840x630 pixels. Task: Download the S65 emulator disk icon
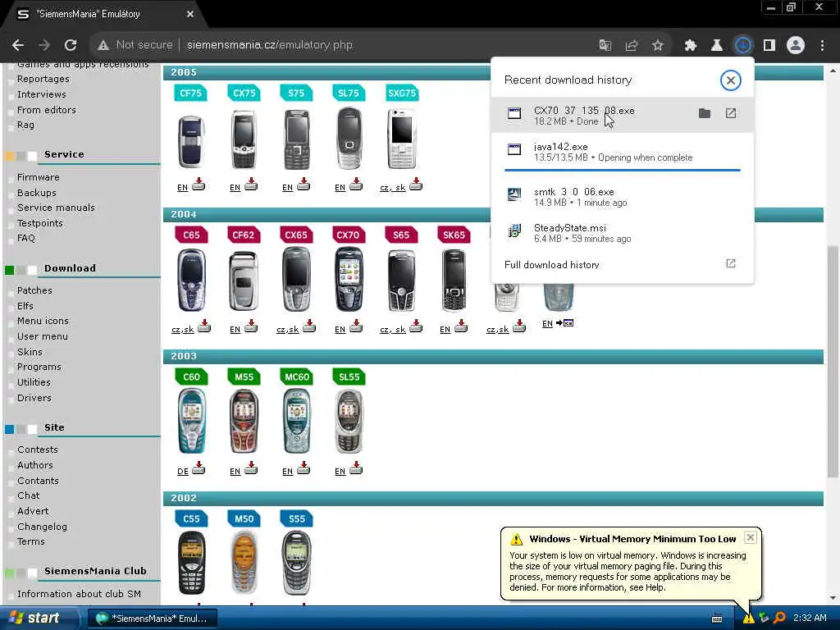click(416, 326)
